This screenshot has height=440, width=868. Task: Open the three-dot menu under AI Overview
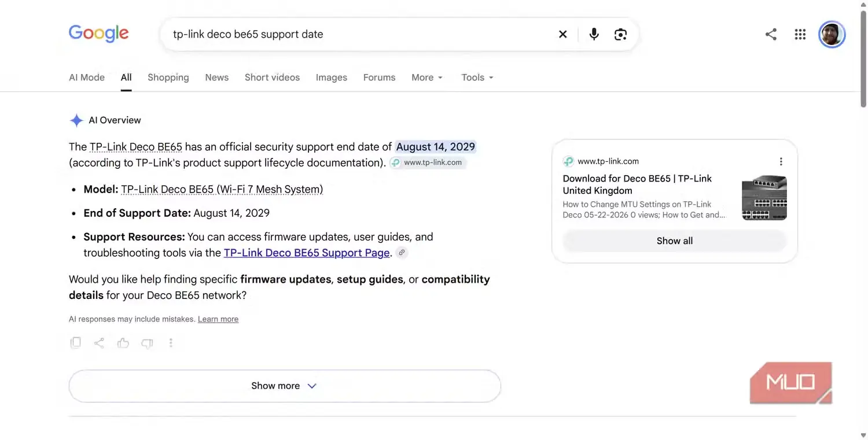click(171, 343)
